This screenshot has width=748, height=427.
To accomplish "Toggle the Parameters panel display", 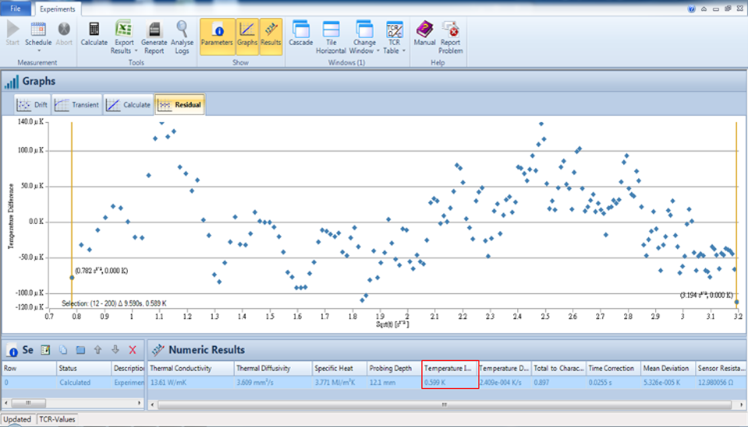I will click(217, 36).
